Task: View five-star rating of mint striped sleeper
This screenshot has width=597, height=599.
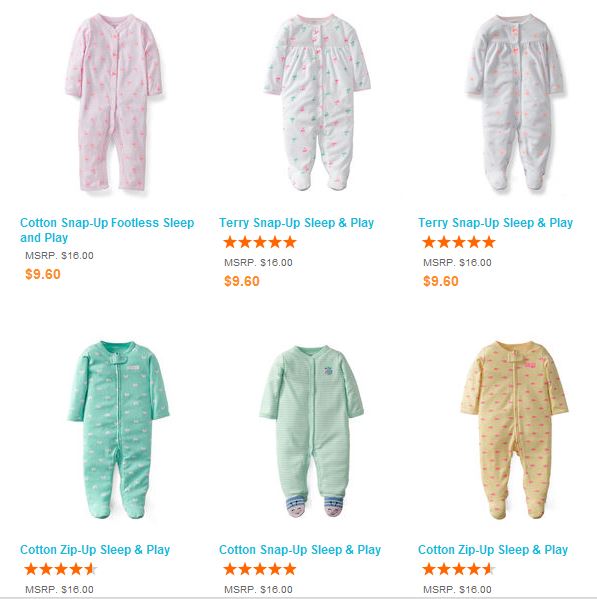Action: tap(260, 569)
